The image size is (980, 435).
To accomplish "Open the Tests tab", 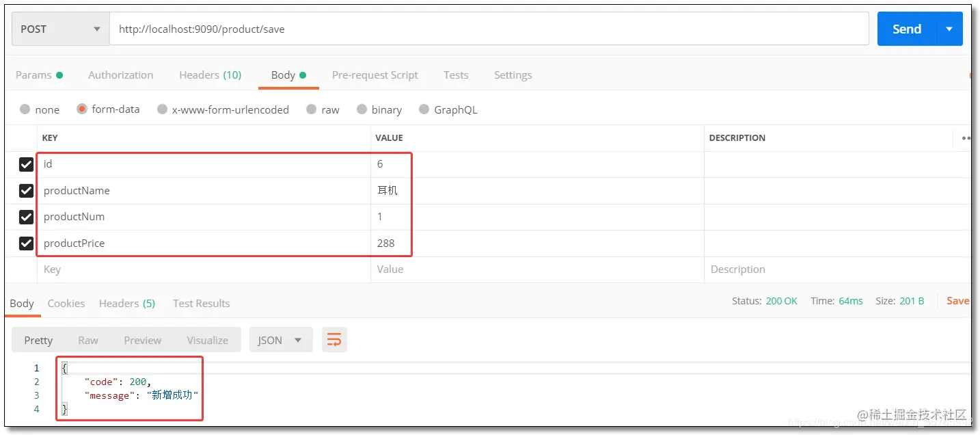I will pyautogui.click(x=456, y=75).
